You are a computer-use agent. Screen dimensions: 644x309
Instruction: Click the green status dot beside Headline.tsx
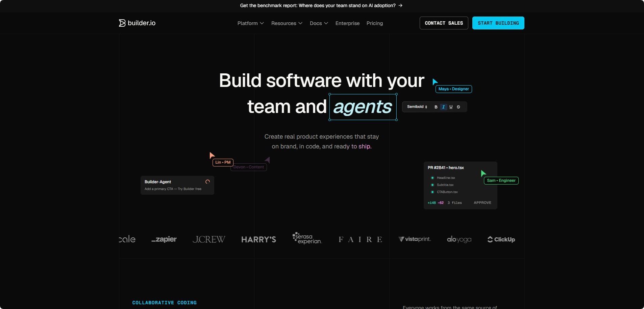tap(432, 178)
